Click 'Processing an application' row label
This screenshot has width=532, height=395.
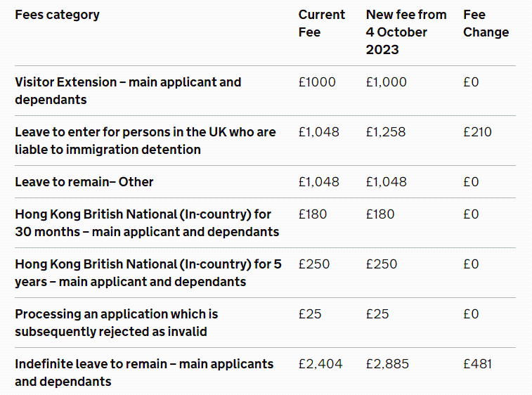116,323
